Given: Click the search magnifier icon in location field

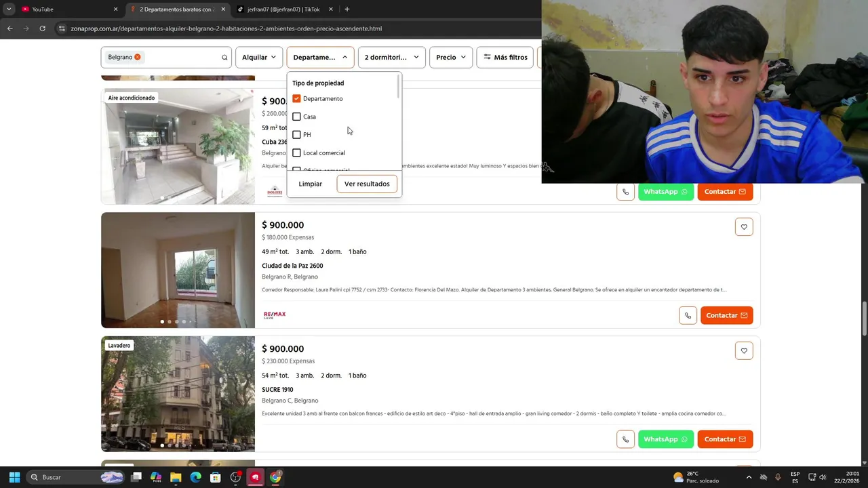Looking at the screenshot, I should click(x=224, y=58).
